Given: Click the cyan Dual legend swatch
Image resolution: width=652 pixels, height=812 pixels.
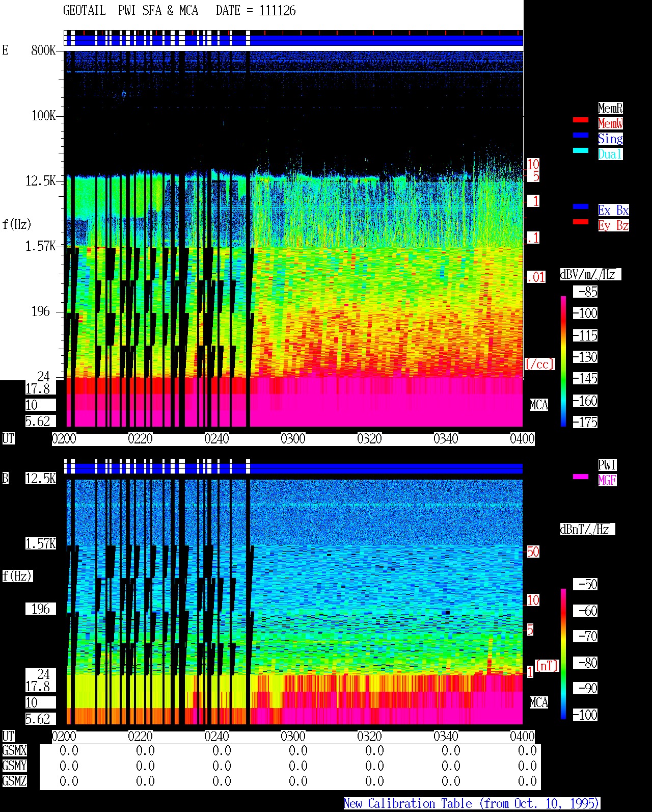Looking at the screenshot, I should 581,151.
